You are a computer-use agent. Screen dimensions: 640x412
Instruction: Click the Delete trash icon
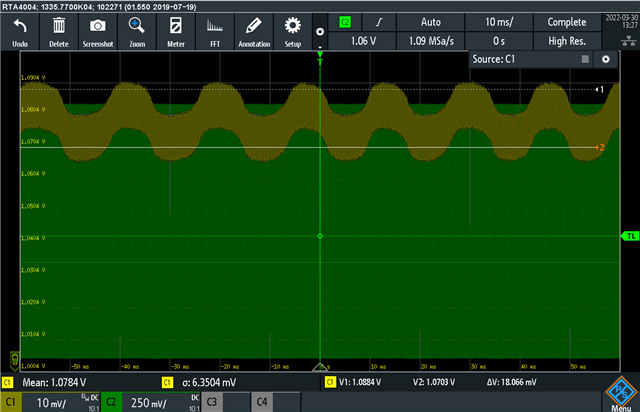pyautogui.click(x=59, y=32)
